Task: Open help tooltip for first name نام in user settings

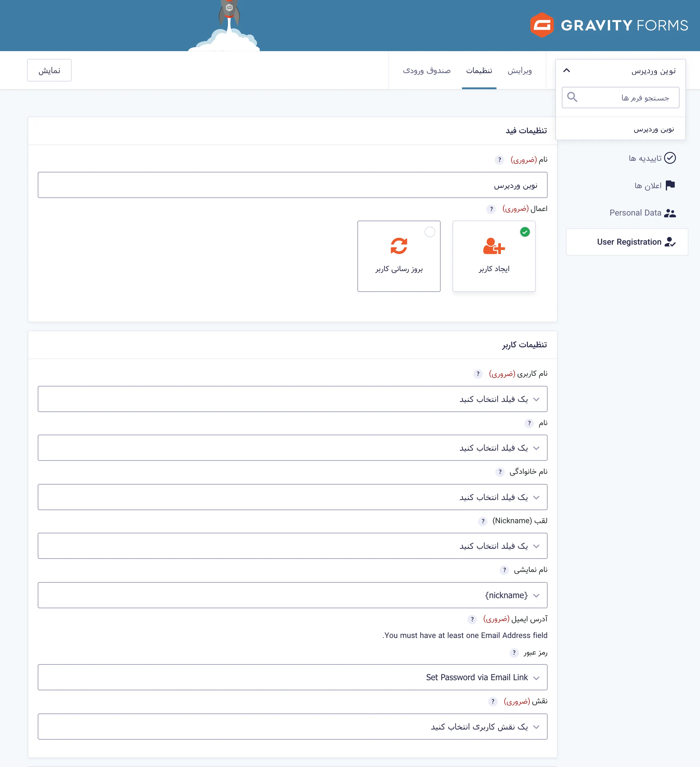Action: 529,423
